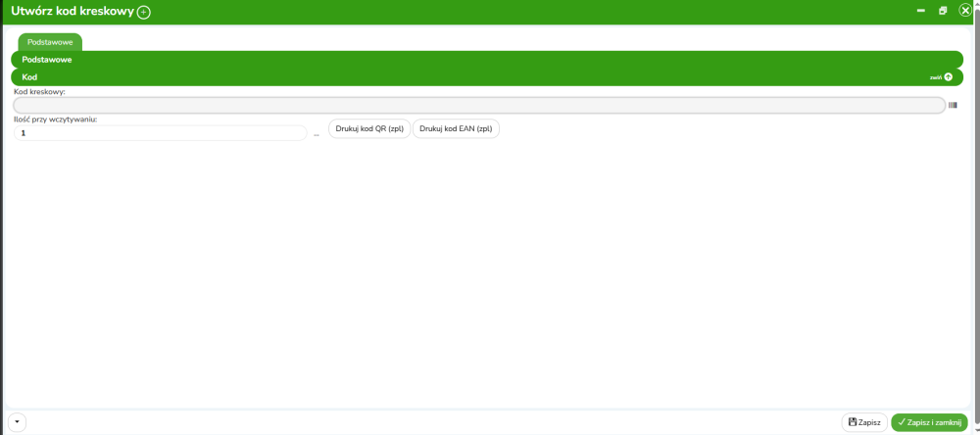Print EAN code with Drukuj kod EAN (zpl)
This screenshot has width=980, height=435.
coord(457,128)
